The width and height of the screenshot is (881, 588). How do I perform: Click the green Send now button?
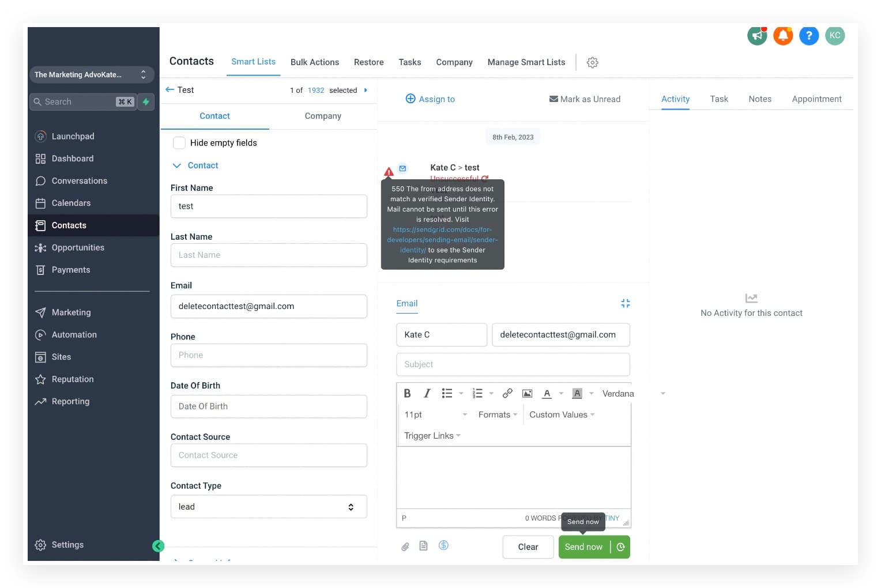point(583,547)
